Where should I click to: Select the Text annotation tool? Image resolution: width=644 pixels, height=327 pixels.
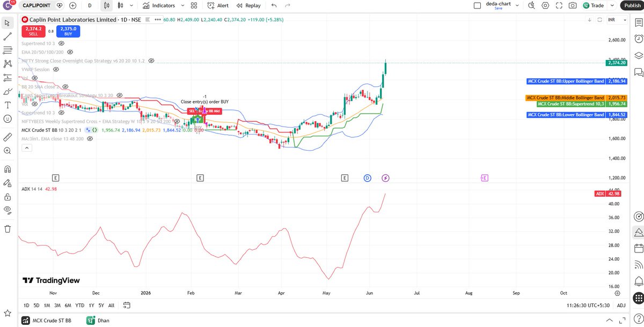pos(8,105)
